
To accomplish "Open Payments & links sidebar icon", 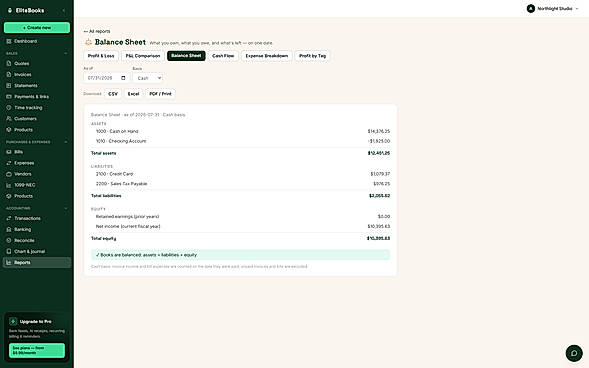I will (x=9, y=97).
